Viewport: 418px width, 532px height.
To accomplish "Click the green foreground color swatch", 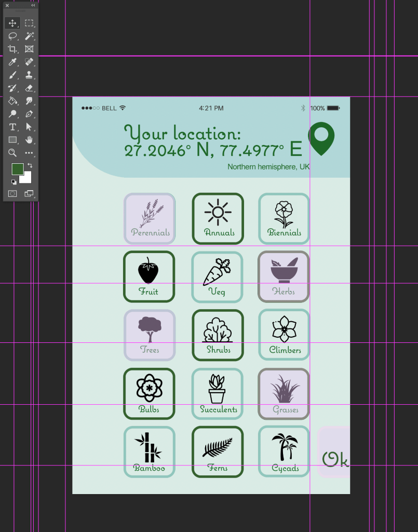I will 17,169.
